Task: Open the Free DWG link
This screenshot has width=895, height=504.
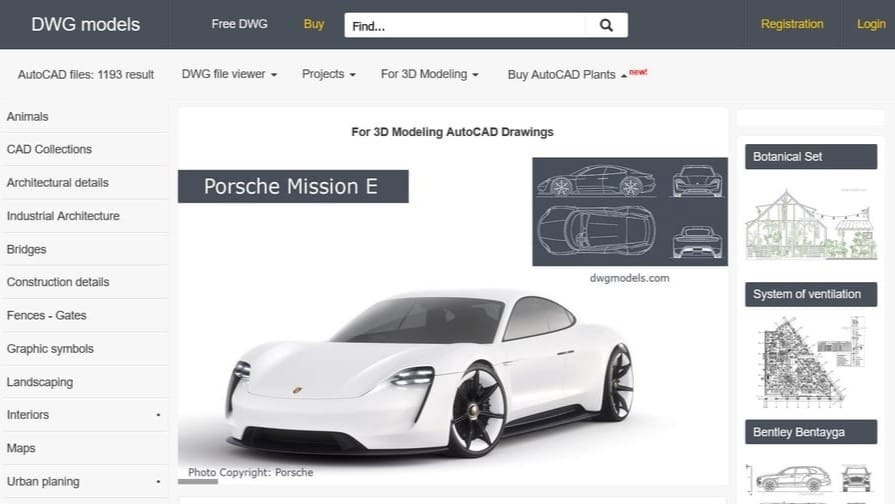Action: (239, 24)
